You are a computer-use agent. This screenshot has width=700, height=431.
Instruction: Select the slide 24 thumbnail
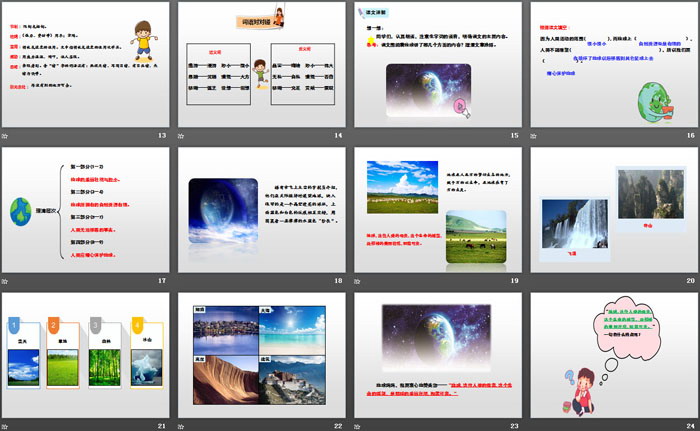(614, 355)
